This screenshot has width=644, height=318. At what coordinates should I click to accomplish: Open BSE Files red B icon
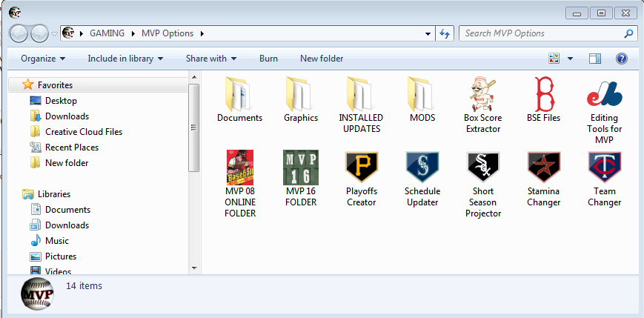click(x=544, y=94)
